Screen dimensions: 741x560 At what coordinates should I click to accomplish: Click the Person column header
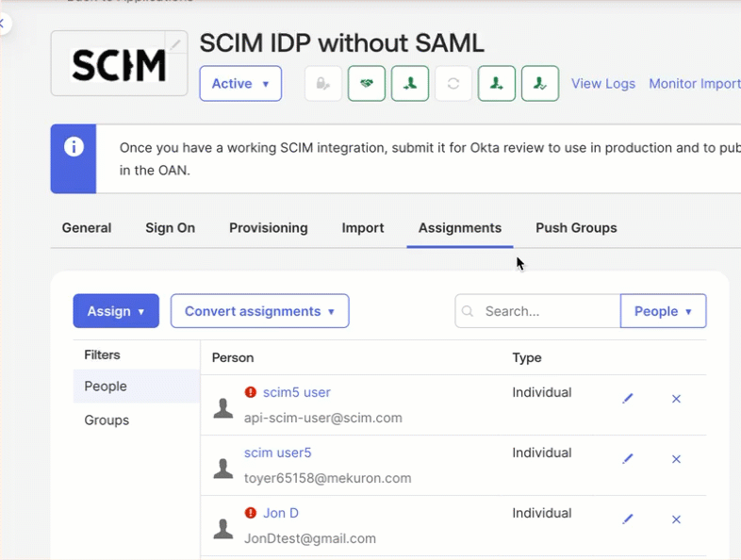[233, 357]
